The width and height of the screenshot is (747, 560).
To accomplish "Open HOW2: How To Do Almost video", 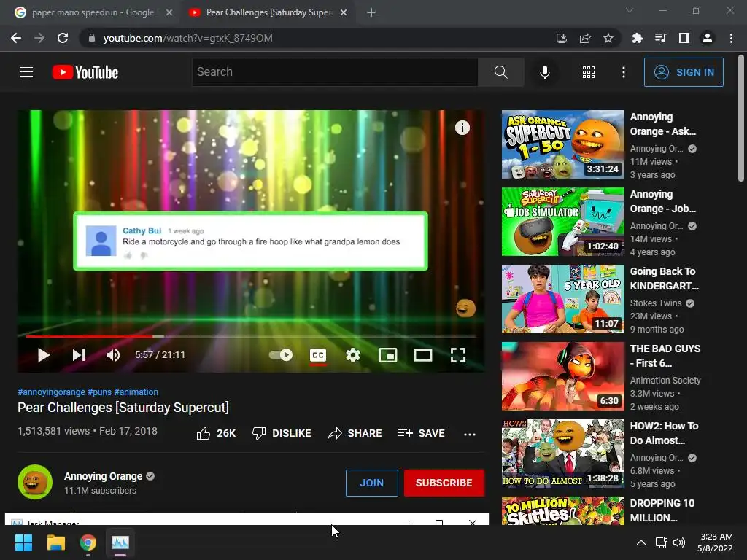I will pyautogui.click(x=562, y=453).
